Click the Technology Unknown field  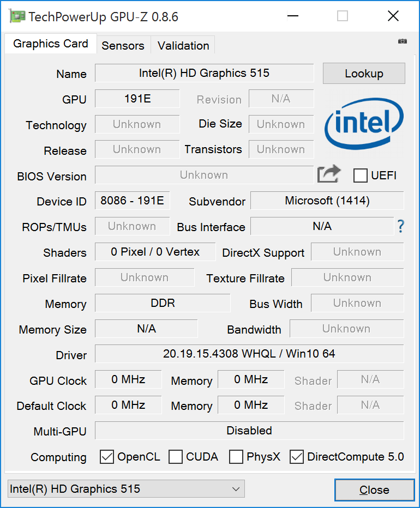tap(137, 124)
